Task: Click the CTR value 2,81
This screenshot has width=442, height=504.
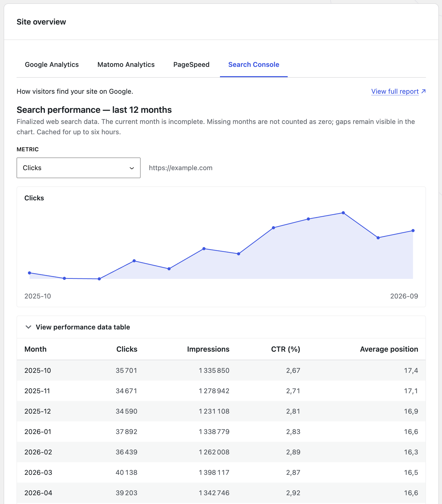Action: 293,411
